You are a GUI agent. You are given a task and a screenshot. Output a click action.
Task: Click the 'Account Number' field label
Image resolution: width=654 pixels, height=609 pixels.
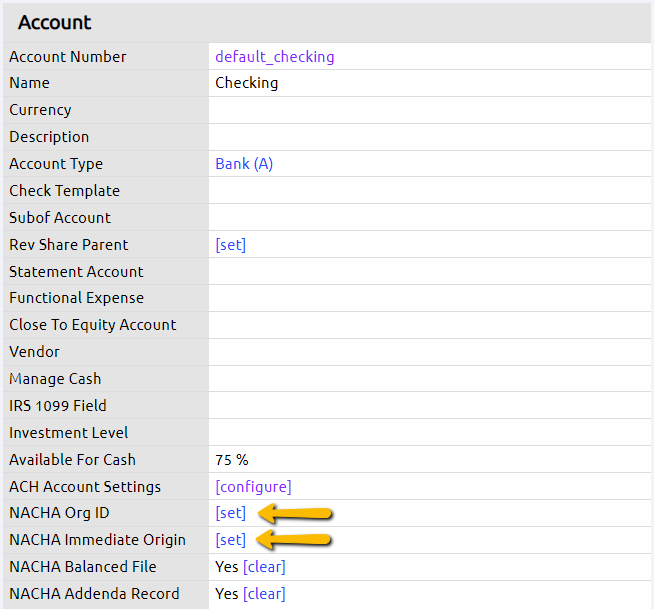click(68, 57)
